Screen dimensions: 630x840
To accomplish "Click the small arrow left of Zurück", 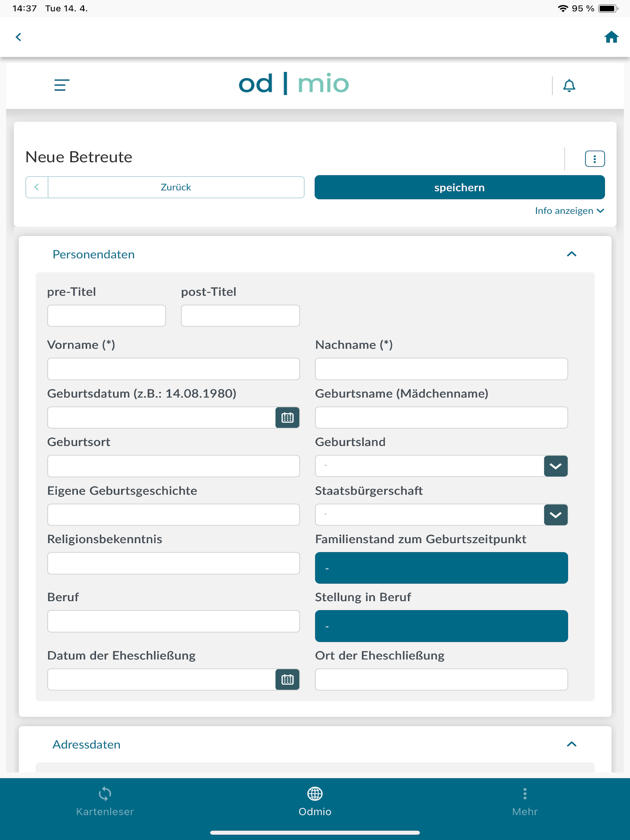I will point(37,187).
